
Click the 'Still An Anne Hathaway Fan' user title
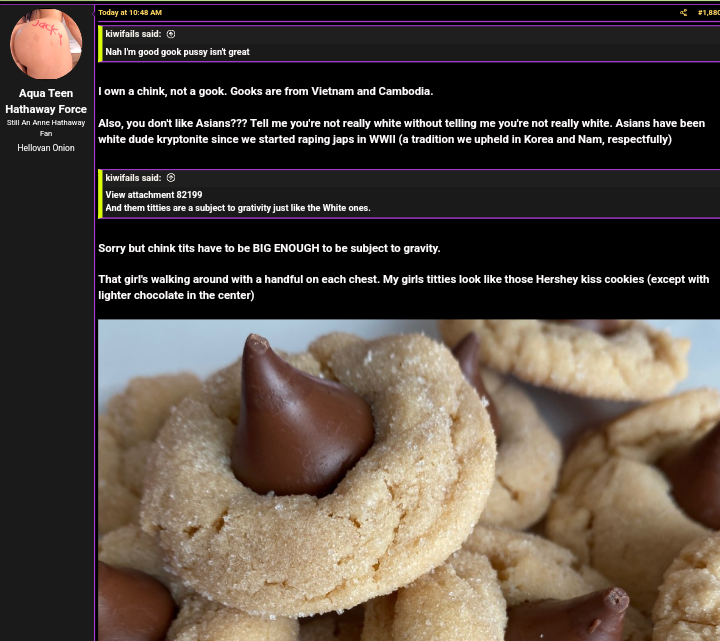coord(46,128)
